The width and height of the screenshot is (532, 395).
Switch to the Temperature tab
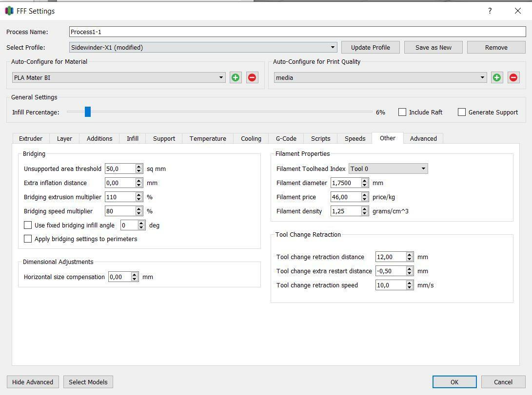pos(208,138)
